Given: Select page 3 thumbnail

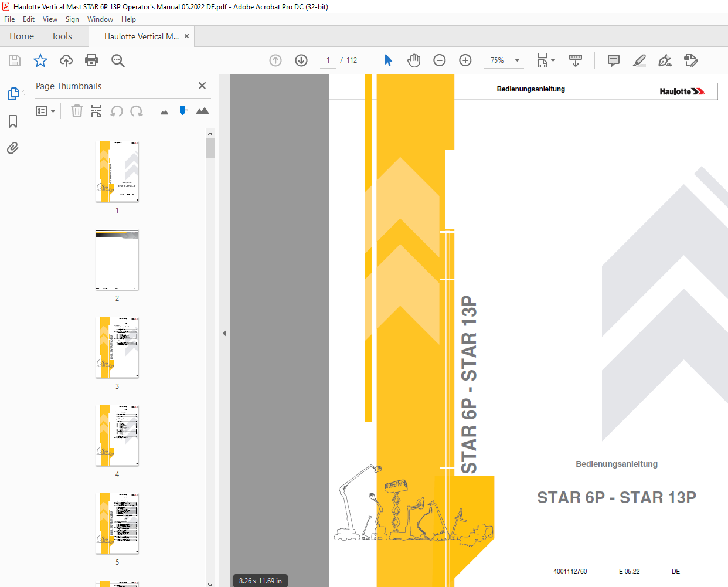Looking at the screenshot, I should click(117, 348).
